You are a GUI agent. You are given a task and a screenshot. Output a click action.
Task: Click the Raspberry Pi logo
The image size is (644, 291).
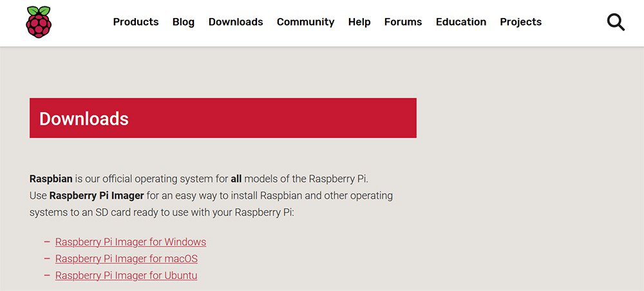[39, 22]
